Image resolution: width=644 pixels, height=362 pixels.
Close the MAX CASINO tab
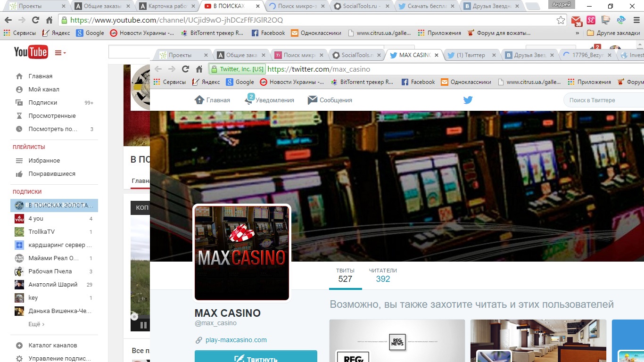coord(437,55)
